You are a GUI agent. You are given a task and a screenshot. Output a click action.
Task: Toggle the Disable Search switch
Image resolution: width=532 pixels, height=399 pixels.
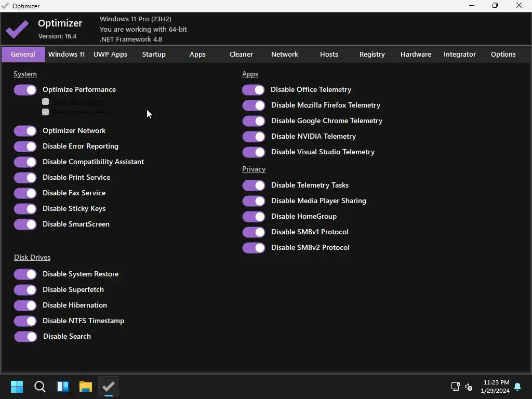[x=25, y=337]
